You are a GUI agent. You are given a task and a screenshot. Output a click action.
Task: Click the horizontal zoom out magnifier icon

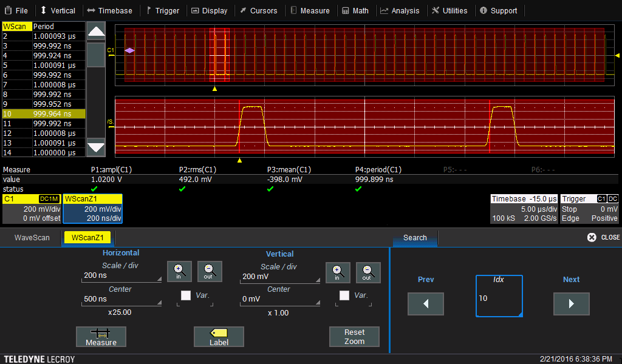tap(210, 271)
